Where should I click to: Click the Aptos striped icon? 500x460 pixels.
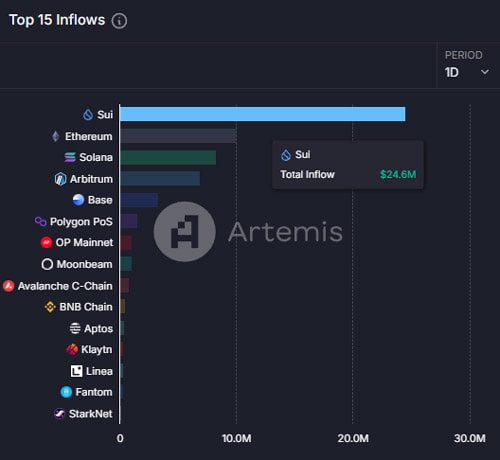[x=75, y=328]
